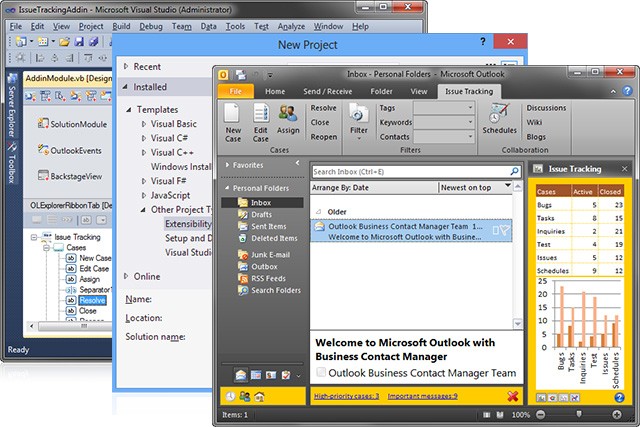
Task: Close the Issue Tracking side pane
Action: (624, 169)
